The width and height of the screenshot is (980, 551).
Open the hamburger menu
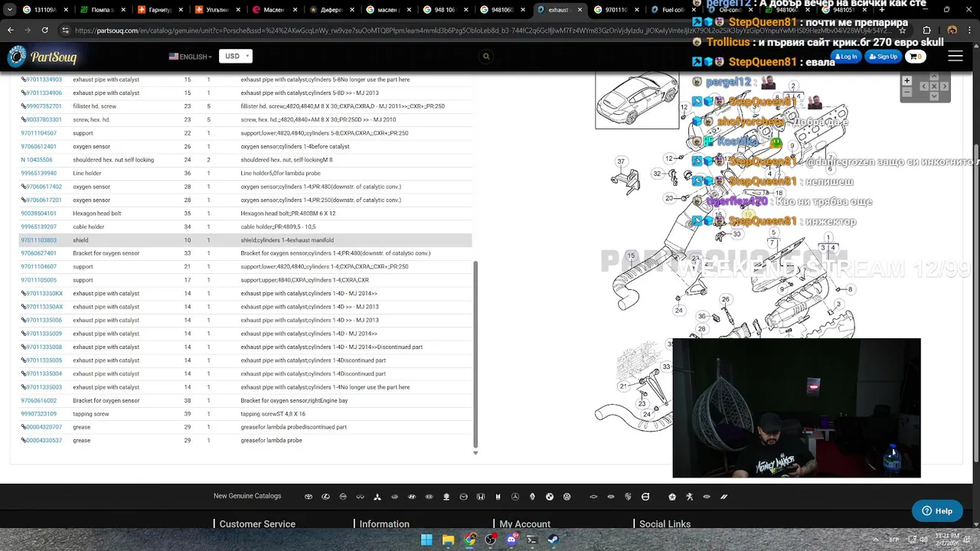[955, 57]
